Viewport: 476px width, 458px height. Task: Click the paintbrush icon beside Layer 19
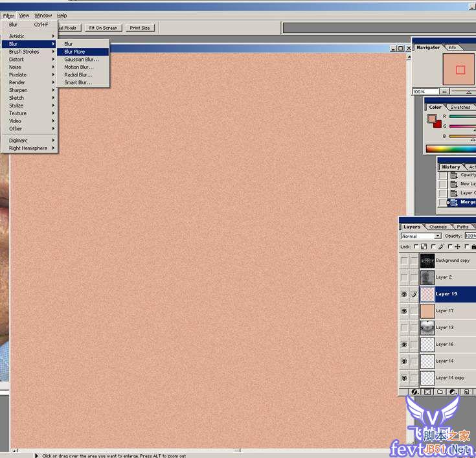pos(414,294)
